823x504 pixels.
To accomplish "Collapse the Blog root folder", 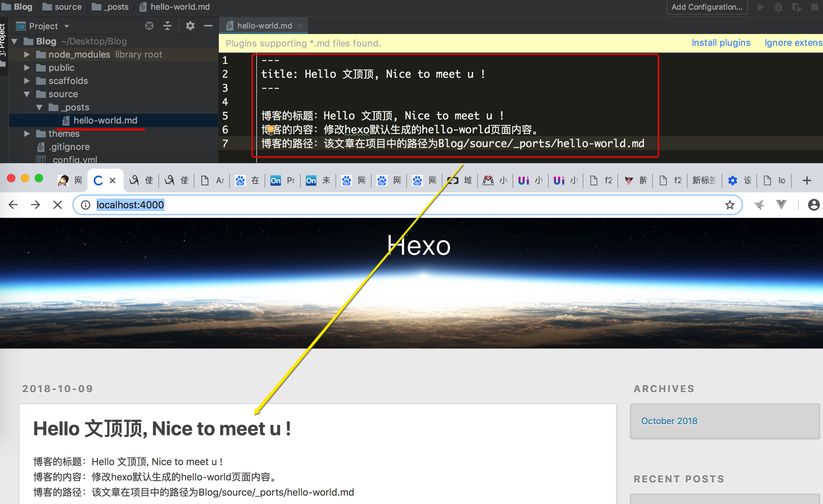I will [14, 41].
